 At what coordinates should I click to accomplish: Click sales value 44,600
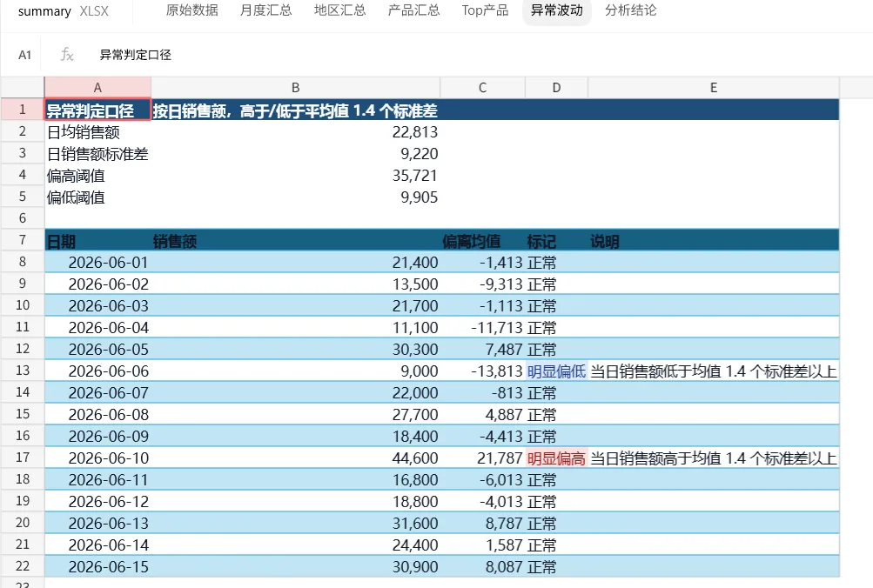[415, 458]
